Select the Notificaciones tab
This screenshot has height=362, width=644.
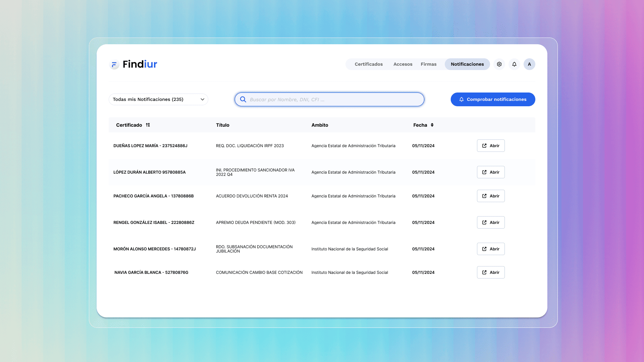(x=467, y=64)
